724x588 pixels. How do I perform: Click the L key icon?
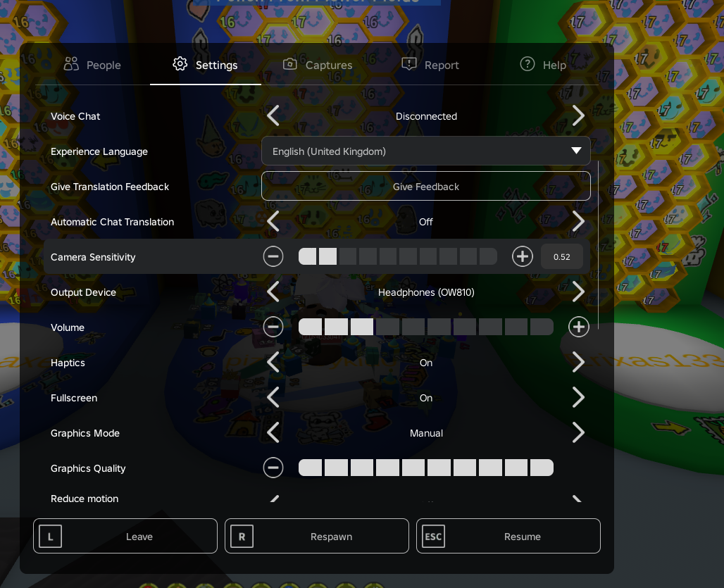(x=50, y=537)
